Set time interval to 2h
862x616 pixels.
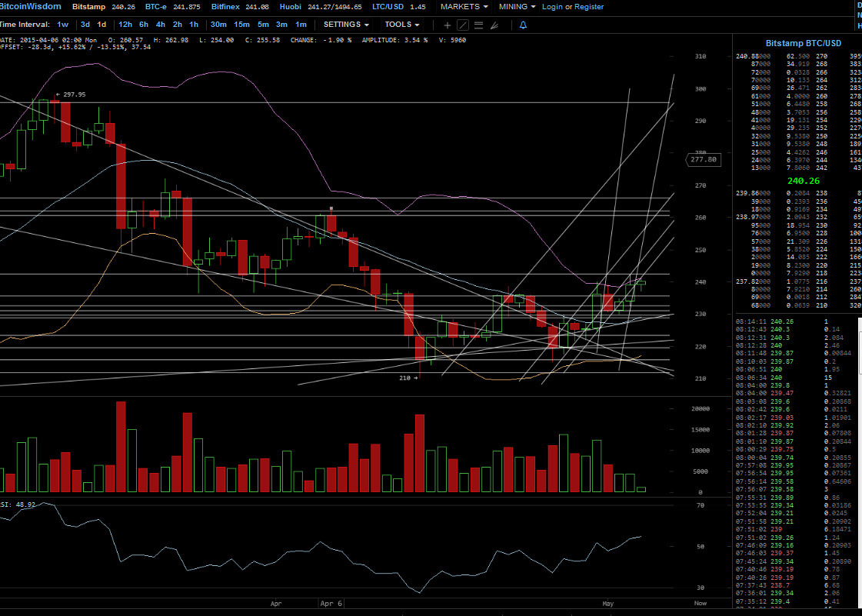(x=178, y=24)
